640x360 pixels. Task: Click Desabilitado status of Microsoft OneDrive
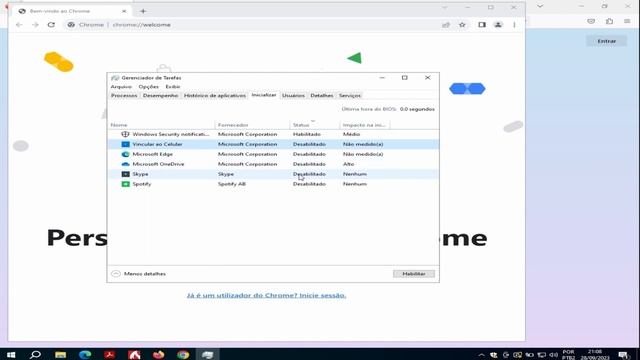(x=309, y=164)
